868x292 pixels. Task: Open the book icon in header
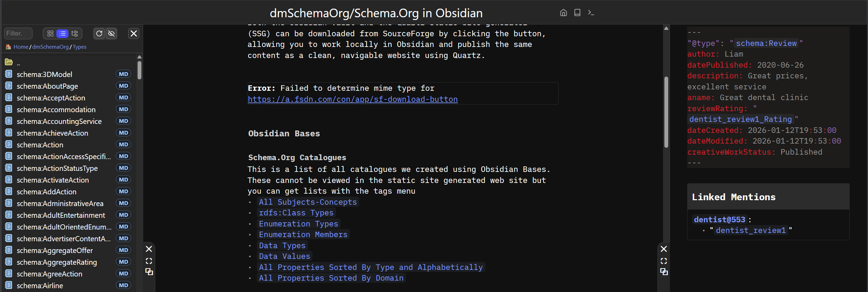click(577, 13)
